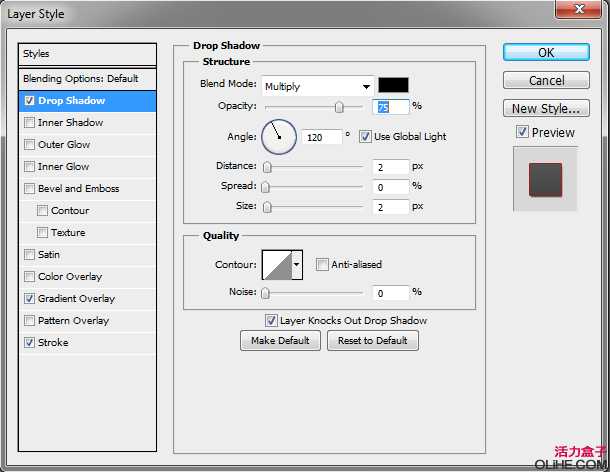Expand the contour picker dropdown arrow
The height and width of the screenshot is (472, 610).
(x=296, y=265)
